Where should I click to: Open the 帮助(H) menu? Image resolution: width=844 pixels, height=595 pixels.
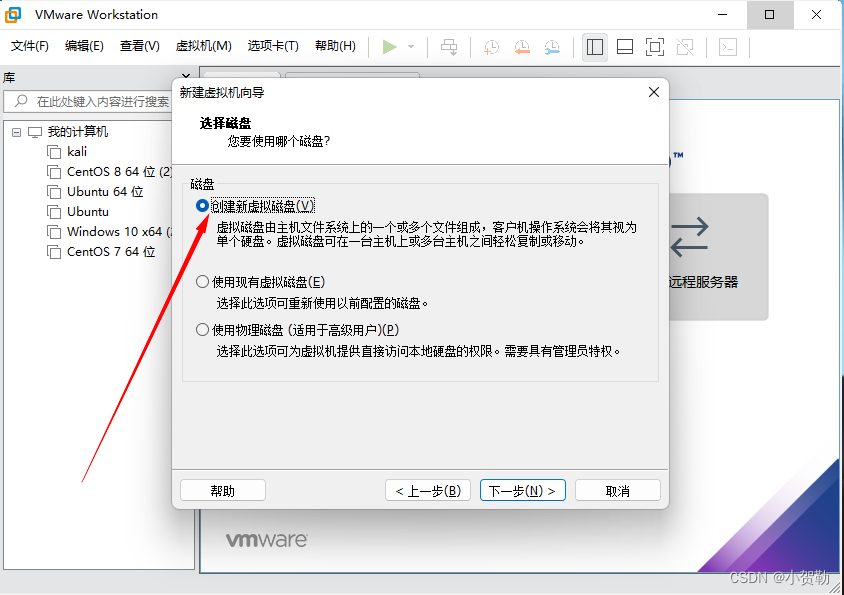pos(335,46)
